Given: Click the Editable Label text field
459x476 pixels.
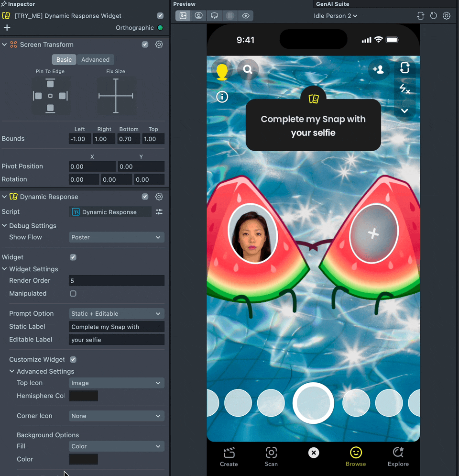Looking at the screenshot, I should pos(116,340).
